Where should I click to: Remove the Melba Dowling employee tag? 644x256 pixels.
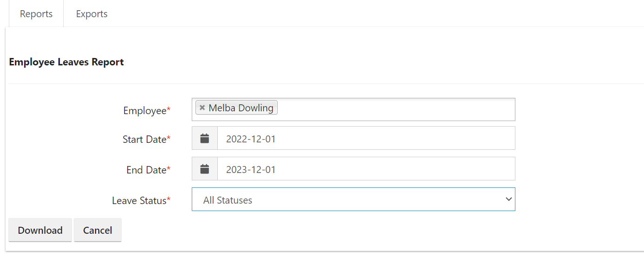(202, 108)
